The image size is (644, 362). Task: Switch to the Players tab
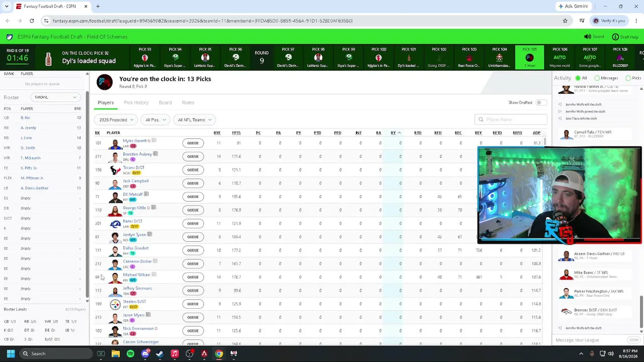(106, 103)
